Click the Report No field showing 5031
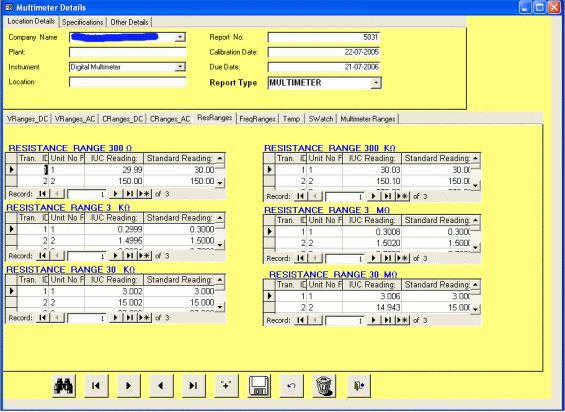This screenshot has height=412, width=565. (324, 37)
